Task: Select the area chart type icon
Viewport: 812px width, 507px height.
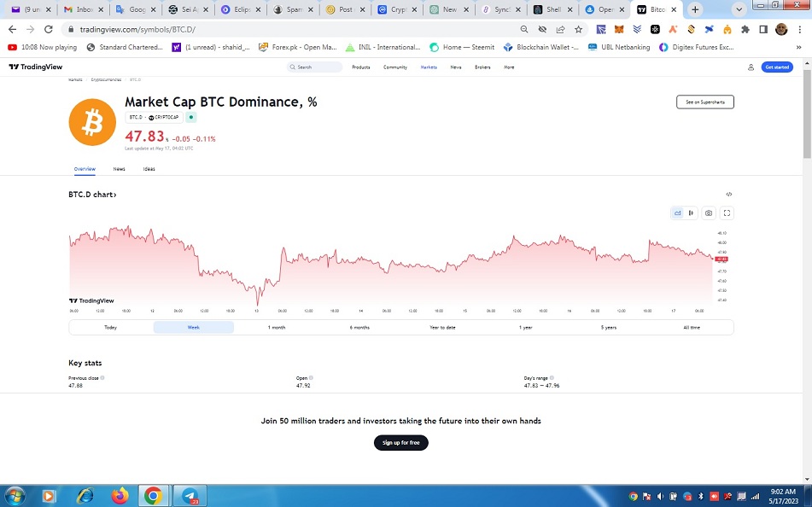Action: coord(677,213)
